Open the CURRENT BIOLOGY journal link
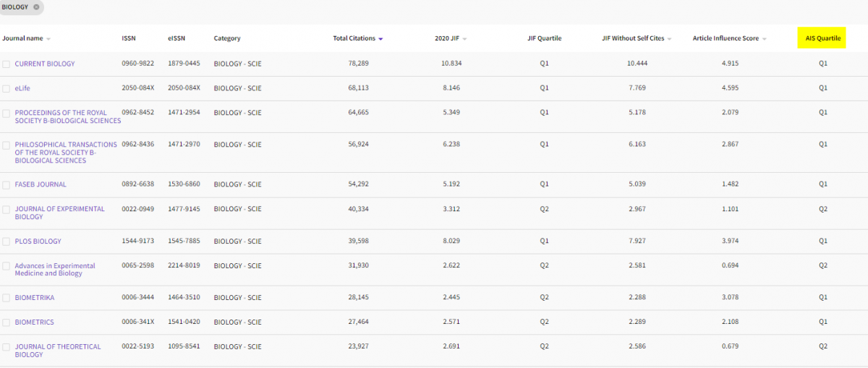Screen dimensions: 868x368 [45, 64]
